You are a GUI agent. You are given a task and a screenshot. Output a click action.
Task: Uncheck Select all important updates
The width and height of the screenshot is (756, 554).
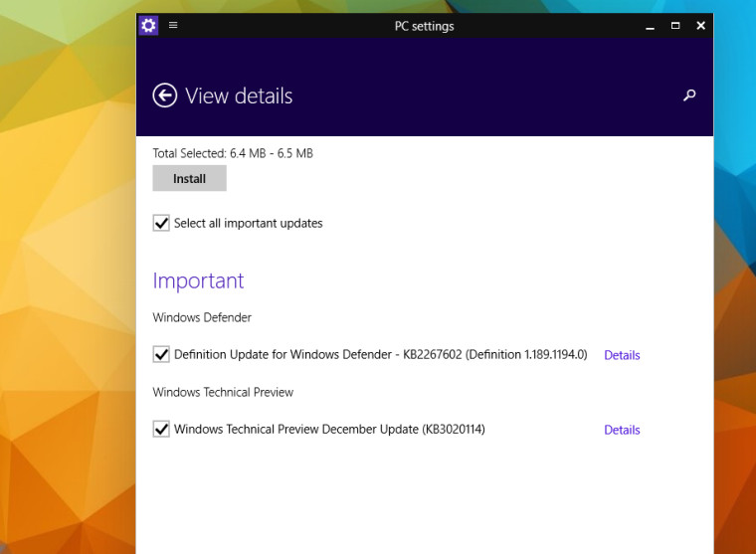coord(161,223)
